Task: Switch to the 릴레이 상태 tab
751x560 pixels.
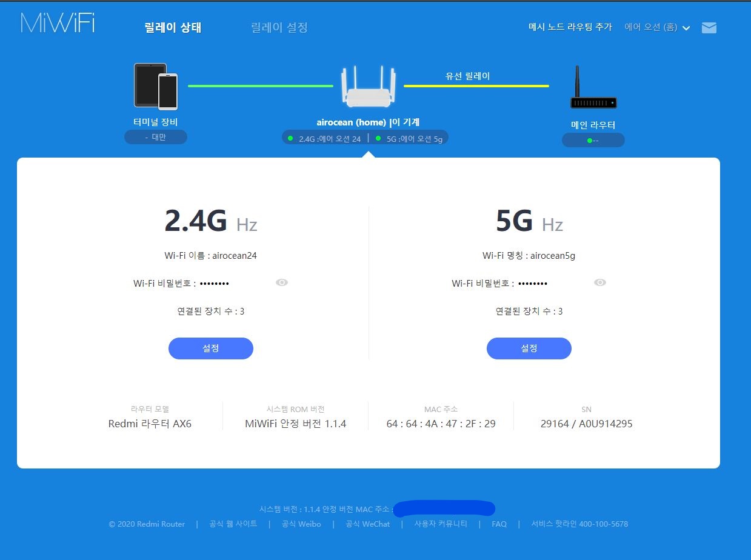Action: click(x=173, y=27)
